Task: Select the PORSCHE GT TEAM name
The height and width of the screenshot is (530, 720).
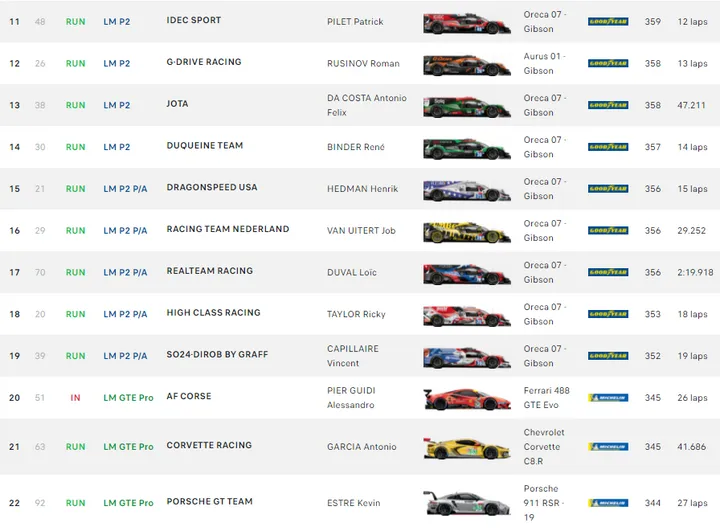Action: [x=210, y=502]
